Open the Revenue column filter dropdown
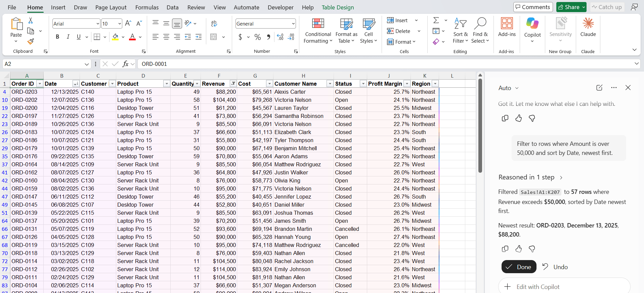Viewport: 644px width, 293px height. click(x=233, y=84)
